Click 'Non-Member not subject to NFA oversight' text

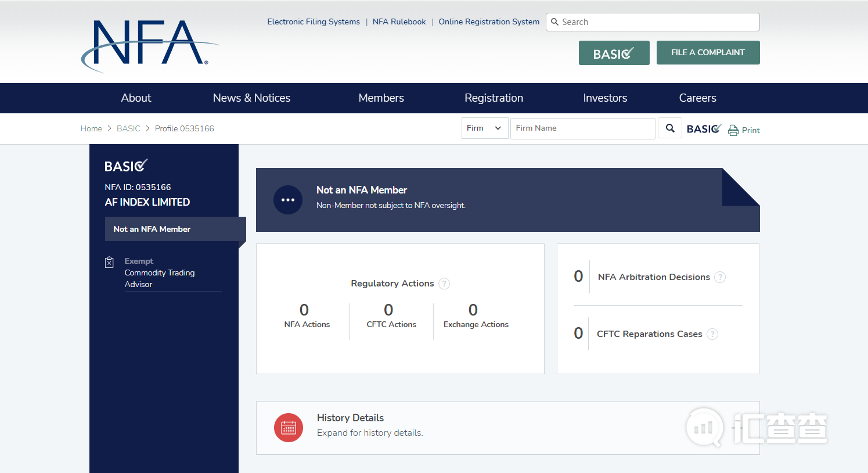tap(391, 205)
